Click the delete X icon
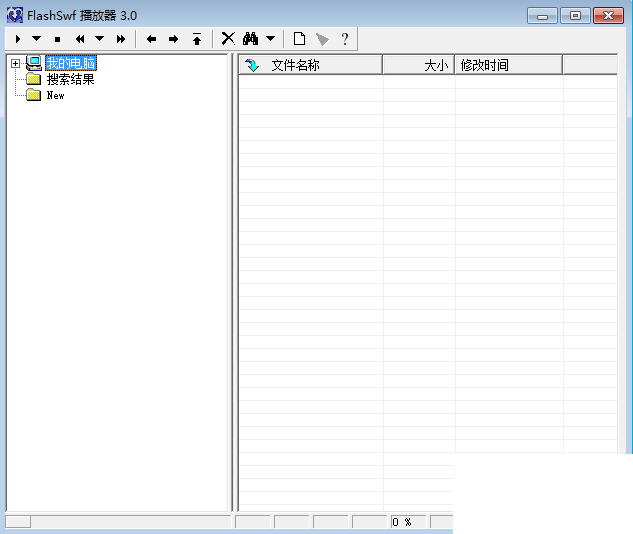The width and height of the screenshot is (633, 534). 228,39
